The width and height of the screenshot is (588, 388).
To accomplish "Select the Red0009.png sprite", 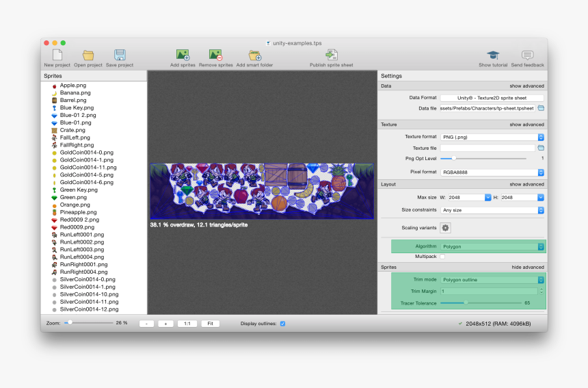I will click(77, 227).
